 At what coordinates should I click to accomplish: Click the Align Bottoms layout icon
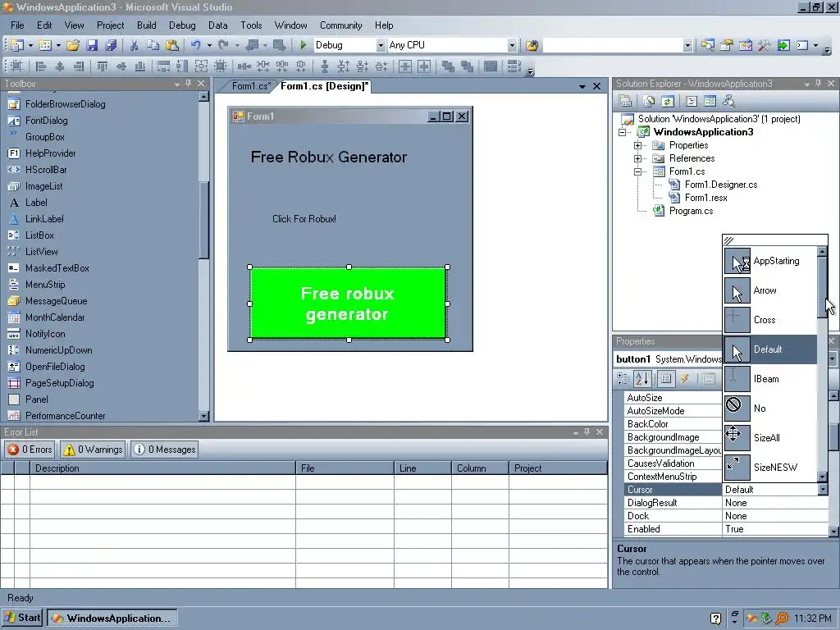click(x=140, y=66)
